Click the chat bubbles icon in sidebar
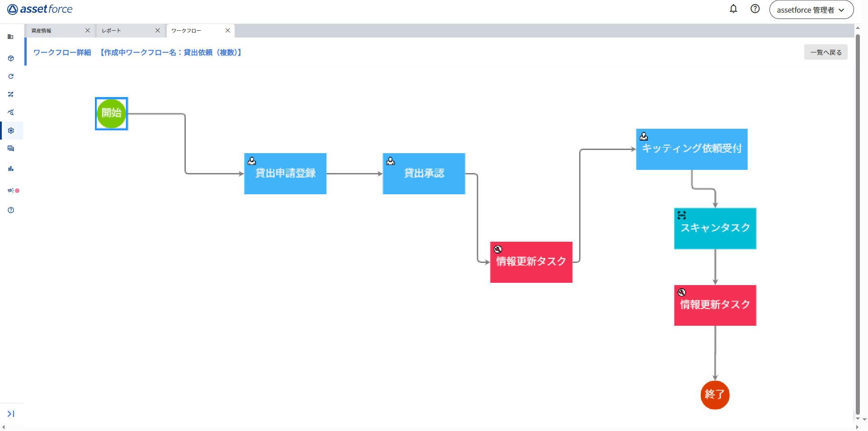The width and height of the screenshot is (868, 431). click(11, 149)
